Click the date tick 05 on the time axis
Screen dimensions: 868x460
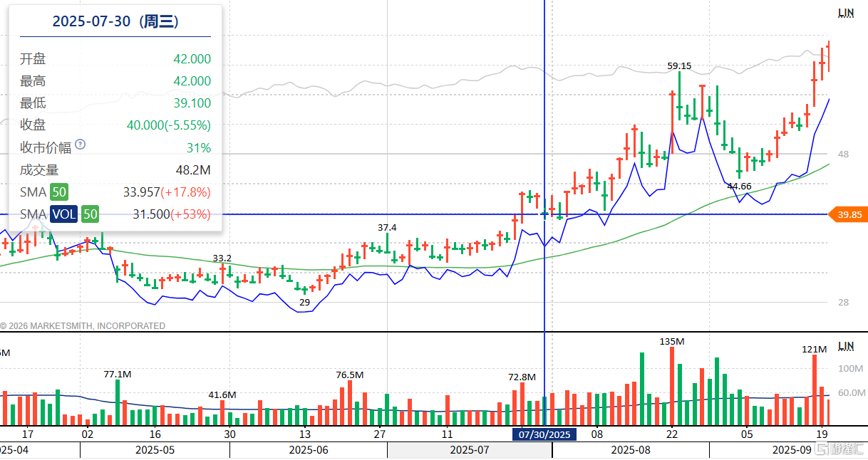(x=746, y=434)
